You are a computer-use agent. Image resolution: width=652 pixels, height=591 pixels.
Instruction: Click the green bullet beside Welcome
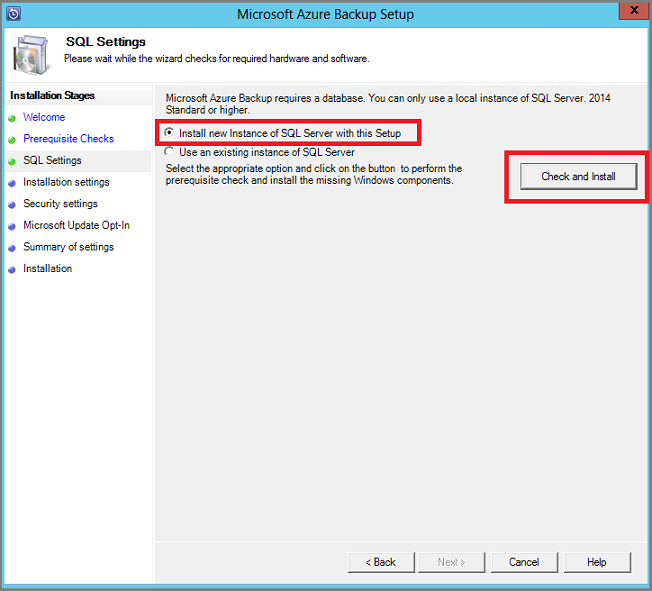tap(12, 118)
